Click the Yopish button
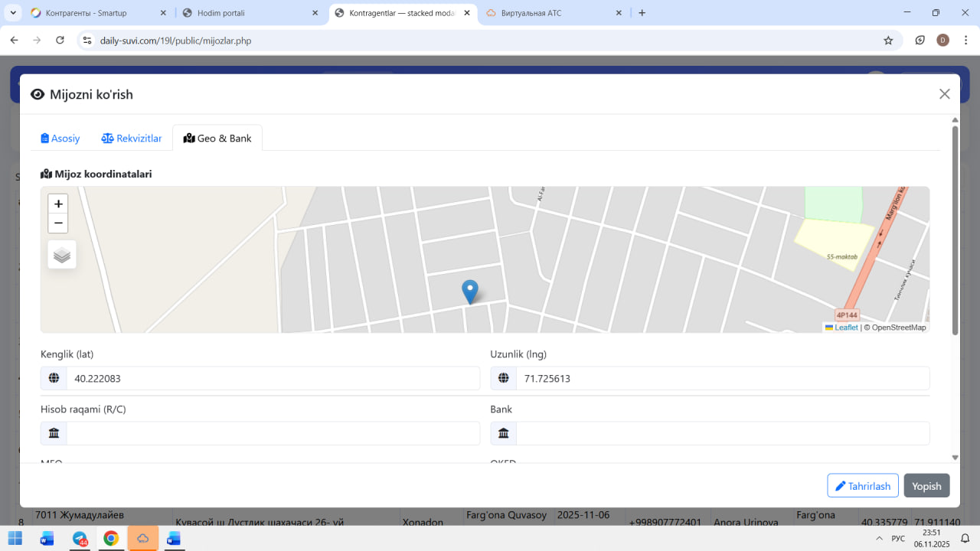This screenshot has width=980, height=551. tap(926, 486)
